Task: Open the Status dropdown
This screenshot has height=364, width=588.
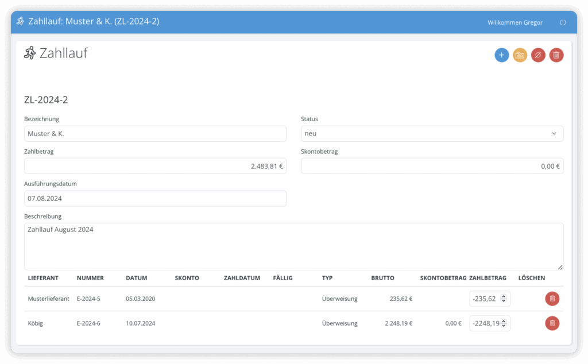Action: pos(432,134)
